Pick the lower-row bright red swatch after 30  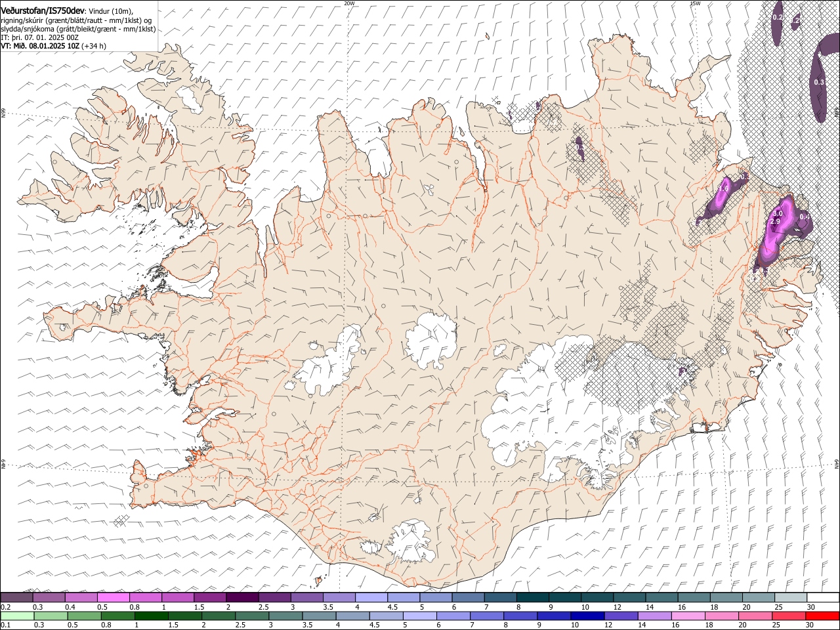[823, 616]
